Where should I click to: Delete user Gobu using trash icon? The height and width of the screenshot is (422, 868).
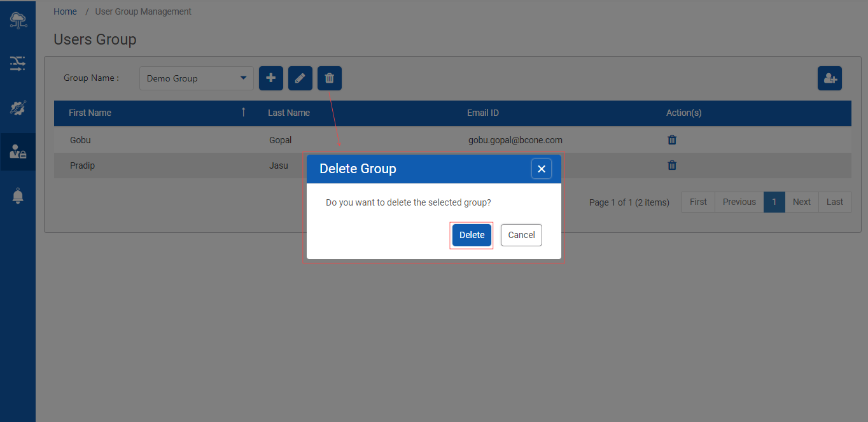pos(672,140)
